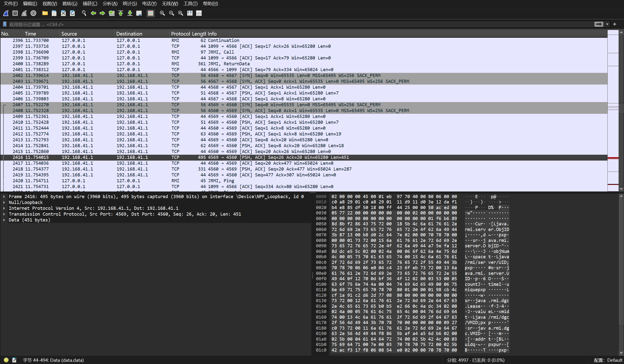The height and width of the screenshot is (364, 624).
Task: Open the 捕获(C) menu
Action: [90, 3]
